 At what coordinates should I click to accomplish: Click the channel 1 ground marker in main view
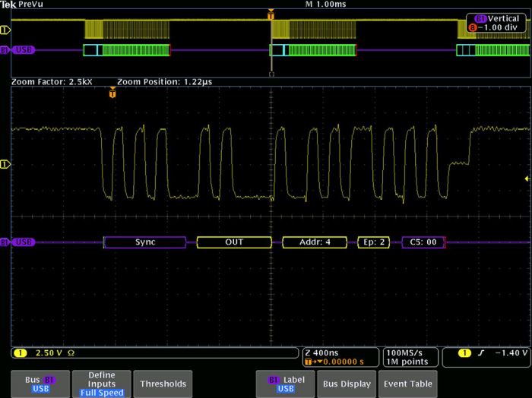(5, 164)
